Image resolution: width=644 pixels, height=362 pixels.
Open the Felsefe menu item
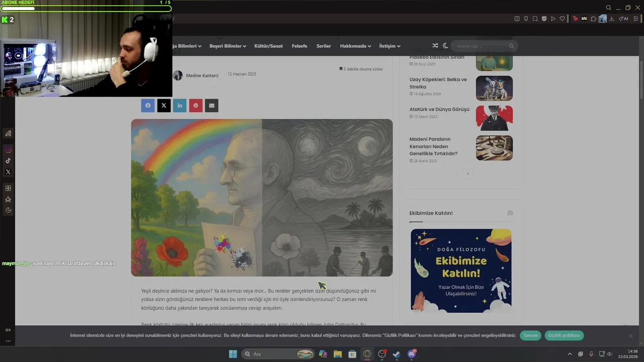(x=299, y=46)
